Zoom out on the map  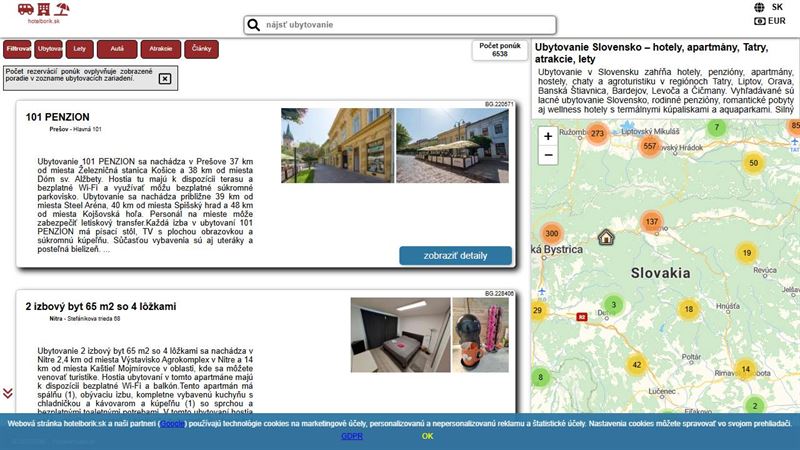click(548, 155)
